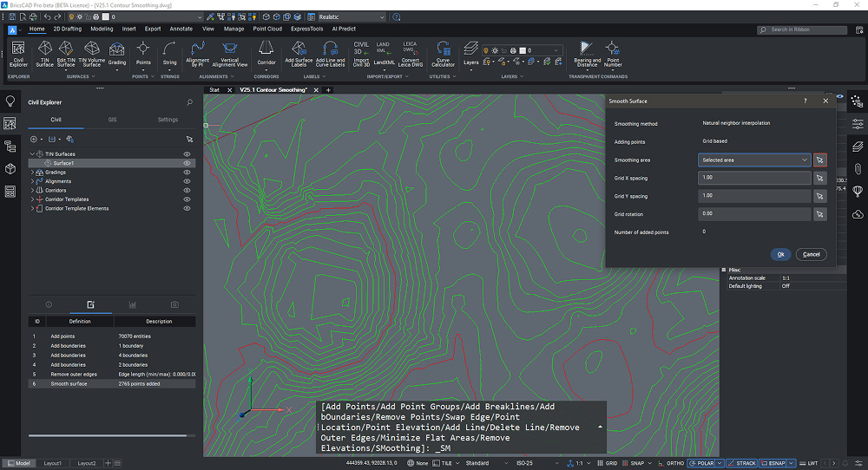Click the TIN Surface ribbon icon
The height and width of the screenshot is (470, 868).
43,52
